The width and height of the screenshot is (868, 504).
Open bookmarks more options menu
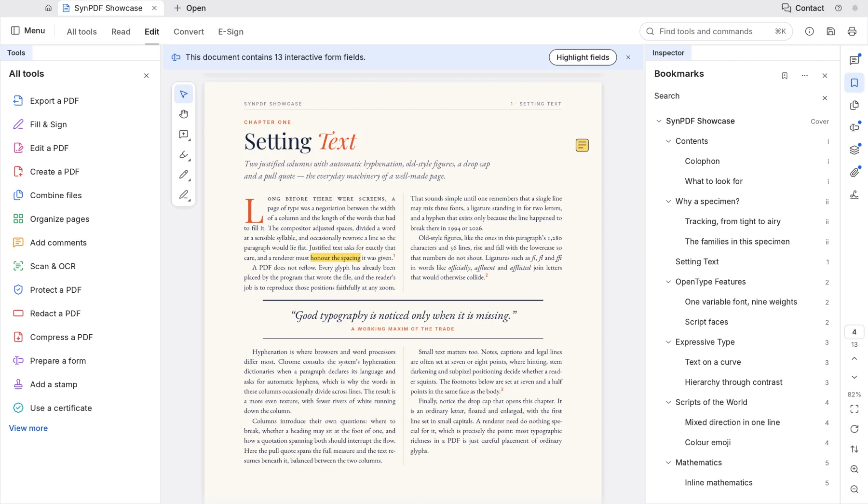coord(804,76)
